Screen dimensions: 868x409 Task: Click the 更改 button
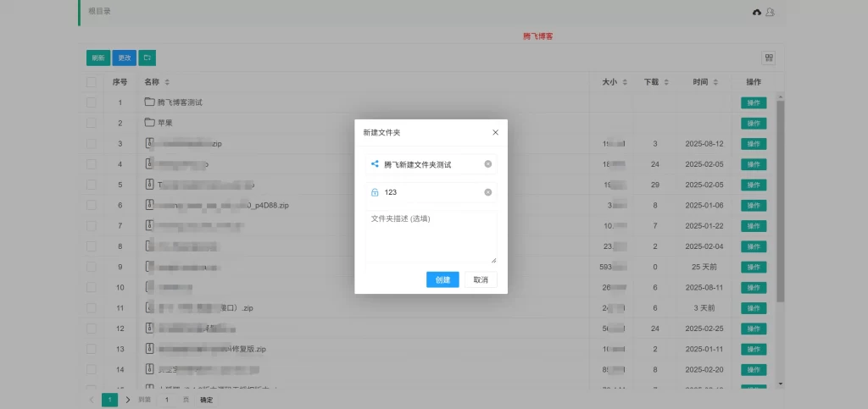click(125, 58)
